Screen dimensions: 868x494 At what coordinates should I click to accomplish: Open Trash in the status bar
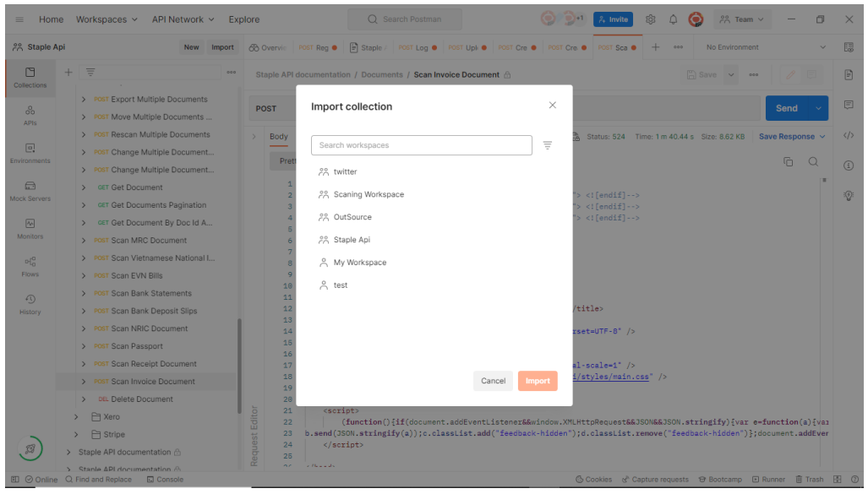[810, 480]
